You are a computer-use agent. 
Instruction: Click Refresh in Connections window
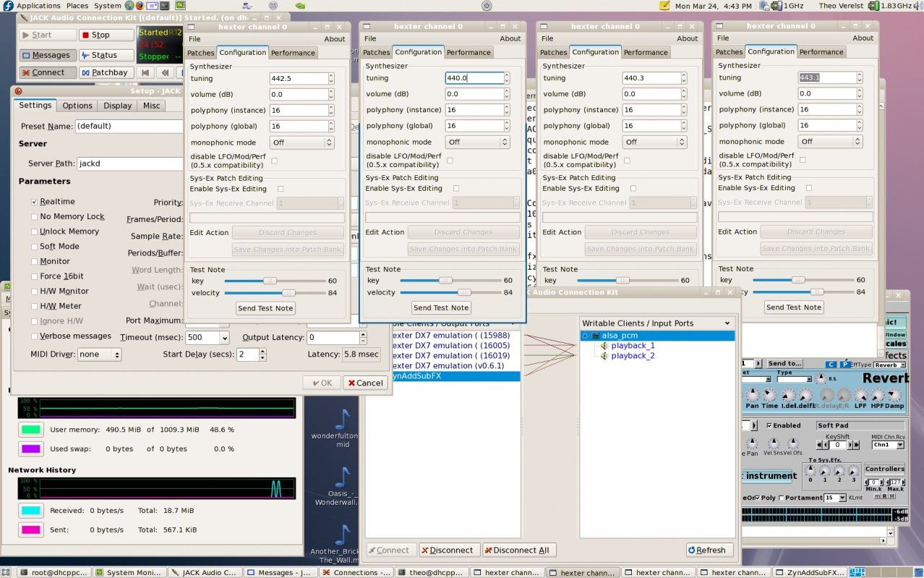[710, 551]
